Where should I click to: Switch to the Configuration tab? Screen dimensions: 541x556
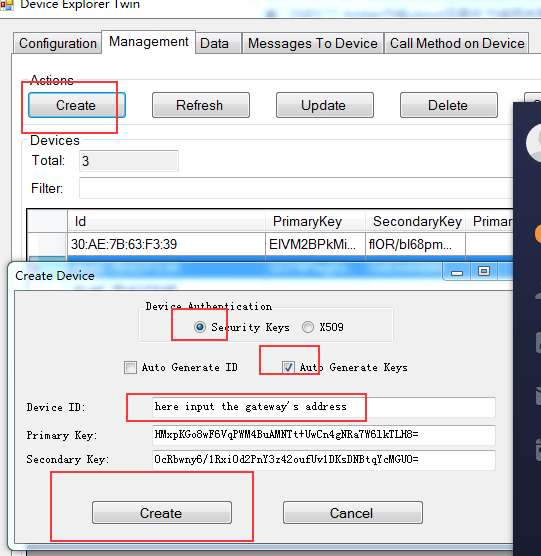[58, 43]
